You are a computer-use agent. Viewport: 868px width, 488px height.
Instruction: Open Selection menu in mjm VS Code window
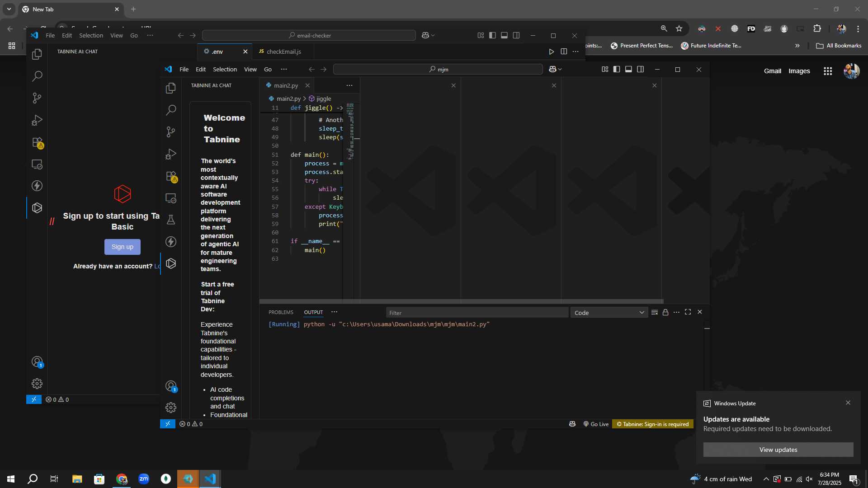225,69
